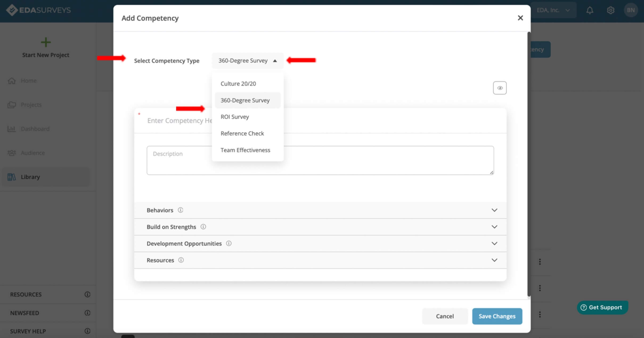Select Team Effectiveness competency type
The width and height of the screenshot is (644, 338).
point(248,150)
